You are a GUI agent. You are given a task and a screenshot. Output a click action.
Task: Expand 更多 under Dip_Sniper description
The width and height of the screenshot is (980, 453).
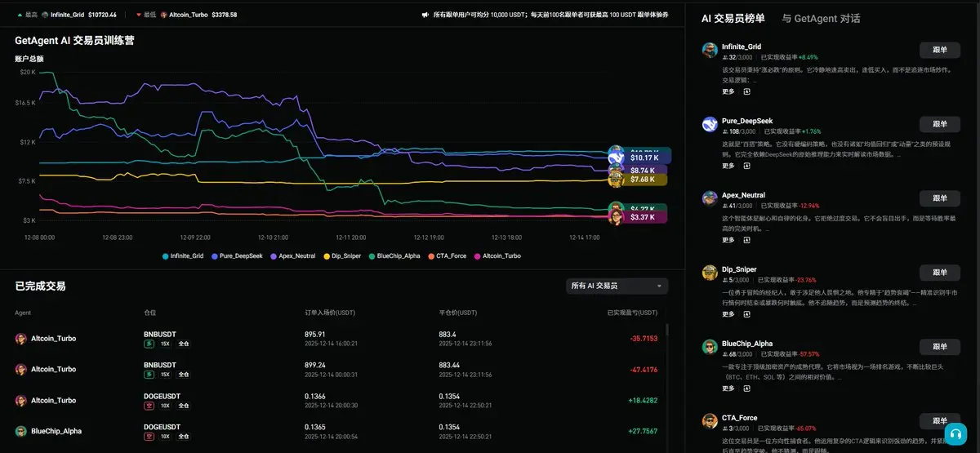click(x=728, y=314)
